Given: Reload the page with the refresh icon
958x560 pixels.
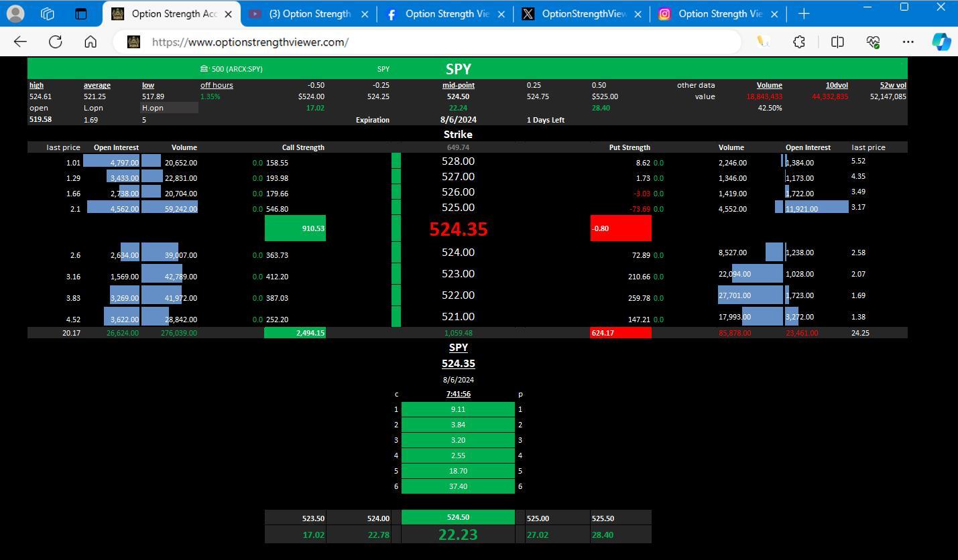Looking at the screenshot, I should [x=56, y=42].
